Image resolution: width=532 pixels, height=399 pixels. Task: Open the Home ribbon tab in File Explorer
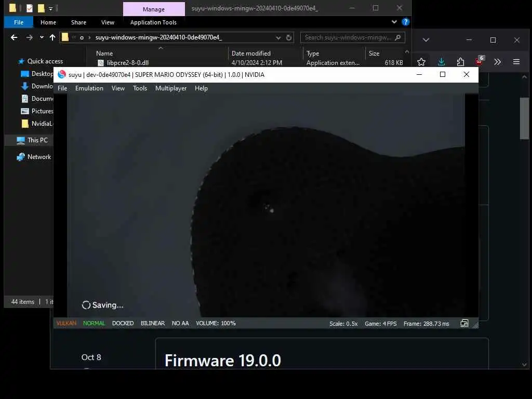[x=48, y=22]
